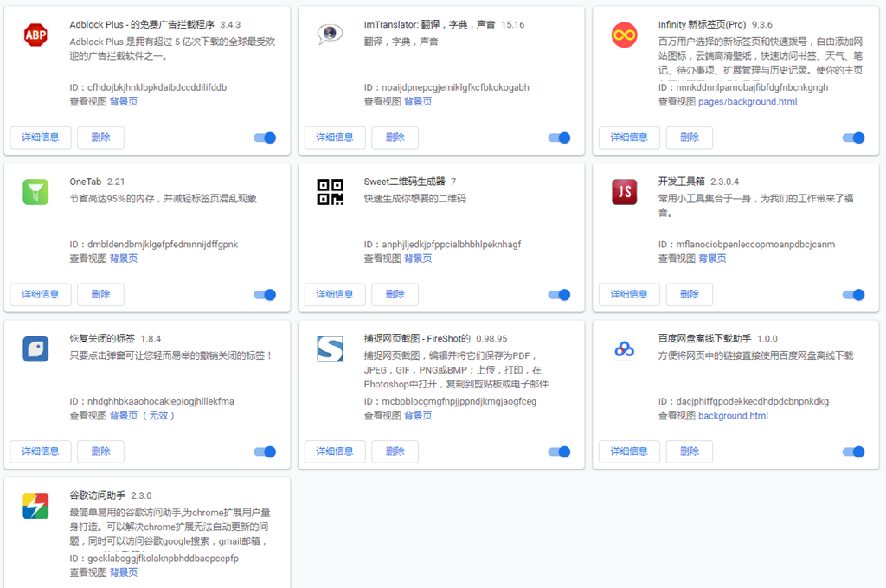Click the FireShot S icon
This screenshot has height=588, width=886.
tap(330, 349)
